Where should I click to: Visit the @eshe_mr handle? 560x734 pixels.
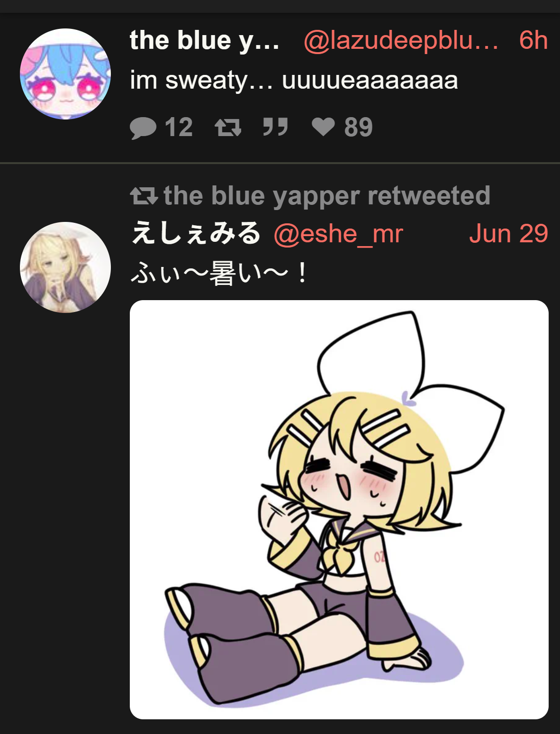(338, 234)
